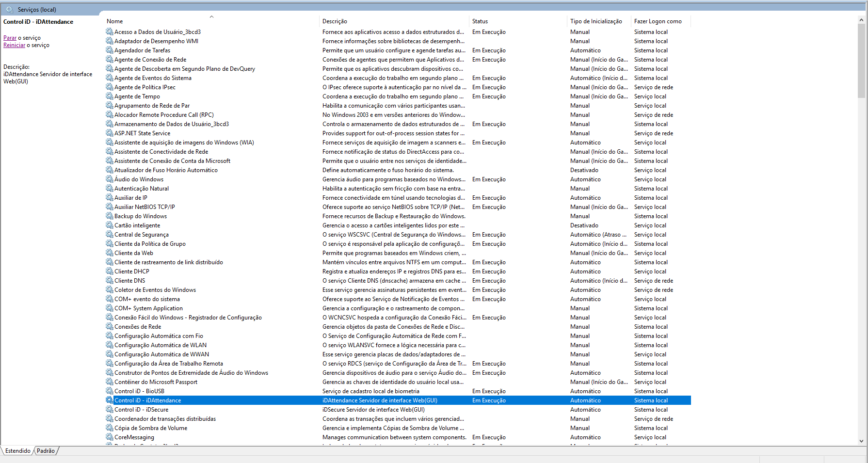The width and height of the screenshot is (868, 463).
Task: Sort by Fazer Logon como column
Action: (x=660, y=21)
